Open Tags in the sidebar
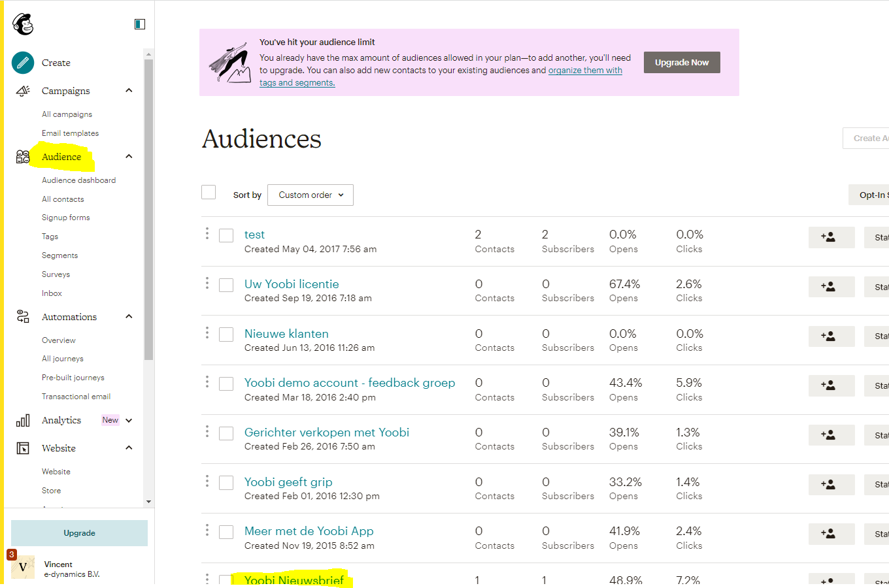Image resolution: width=889 pixels, height=588 pixels. click(x=50, y=237)
